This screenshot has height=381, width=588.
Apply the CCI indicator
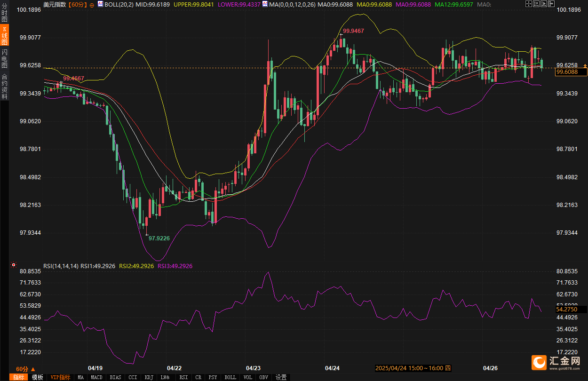tap(133, 377)
